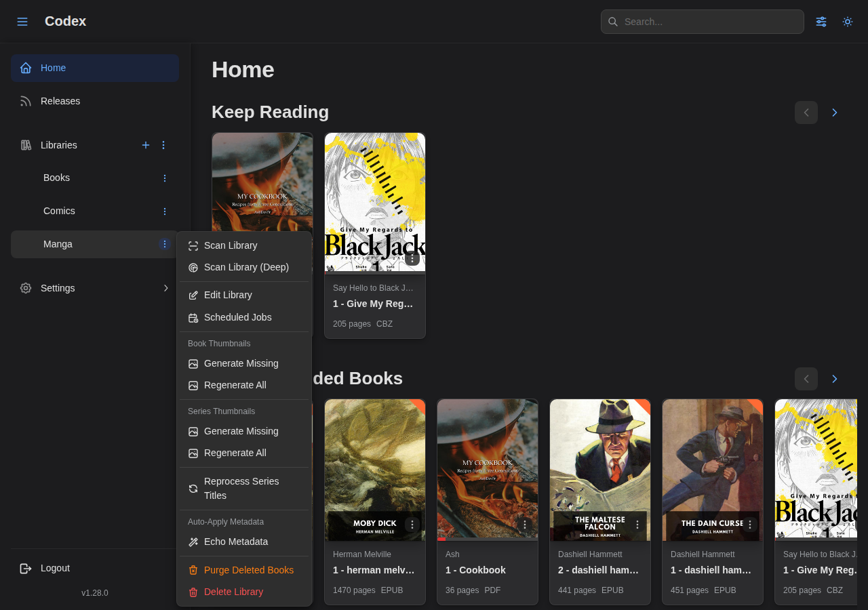Click the deep scan fingerprint icon
This screenshot has height=610, width=868.
193,268
